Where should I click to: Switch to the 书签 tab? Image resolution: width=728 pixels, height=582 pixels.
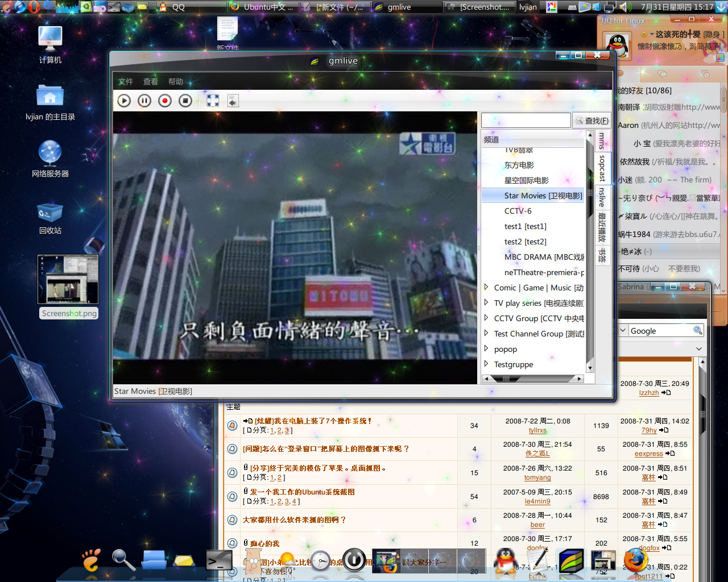point(602,255)
